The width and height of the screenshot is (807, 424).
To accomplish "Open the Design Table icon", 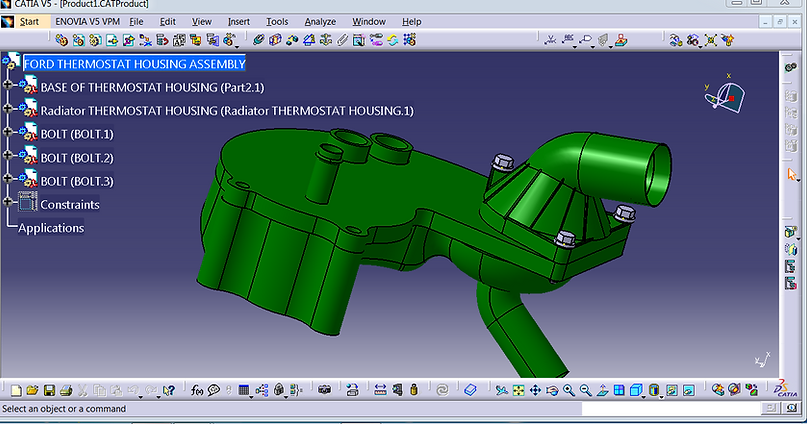I will tap(244, 391).
